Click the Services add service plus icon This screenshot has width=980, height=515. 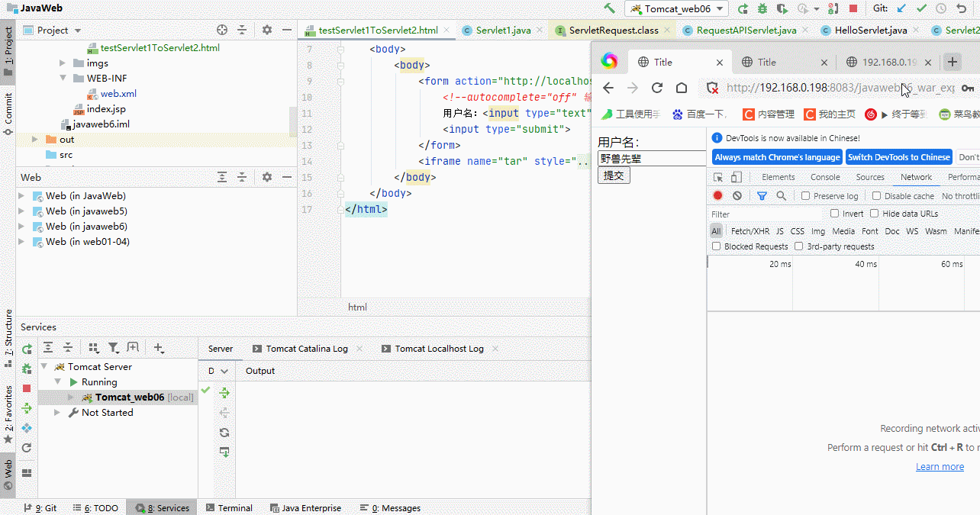pos(159,348)
